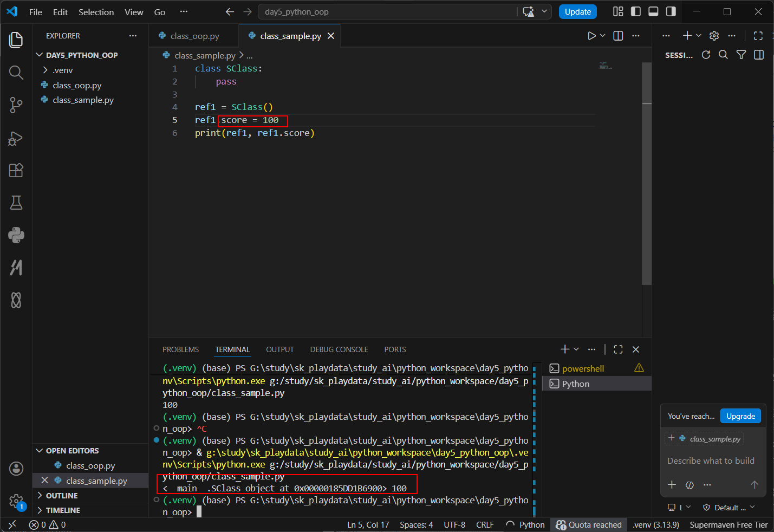
Task: Close class_sample.py in Open Editors
Action: 45,481
